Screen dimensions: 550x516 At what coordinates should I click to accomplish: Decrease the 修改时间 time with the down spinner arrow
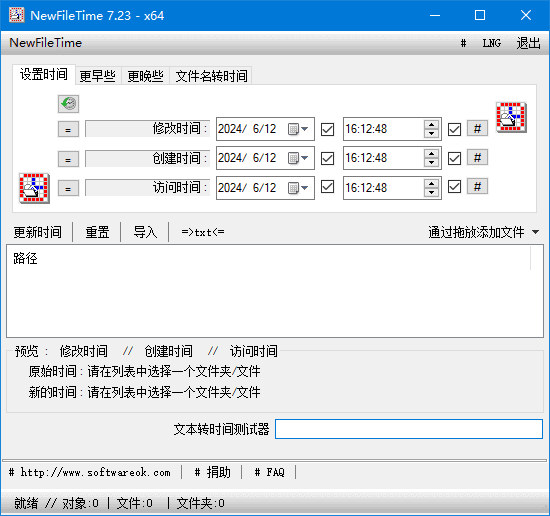point(431,134)
